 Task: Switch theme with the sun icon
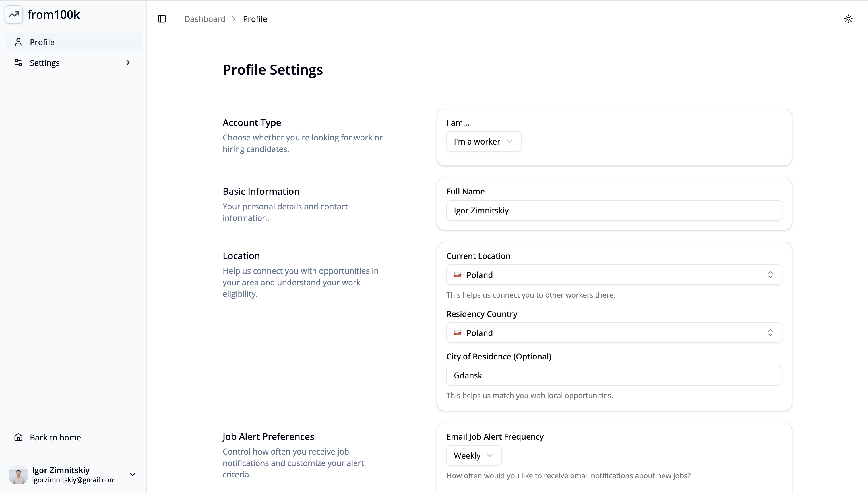848,19
